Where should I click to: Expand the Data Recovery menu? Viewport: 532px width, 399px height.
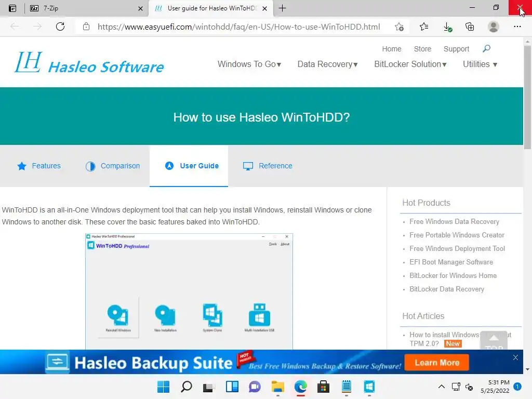(x=327, y=64)
